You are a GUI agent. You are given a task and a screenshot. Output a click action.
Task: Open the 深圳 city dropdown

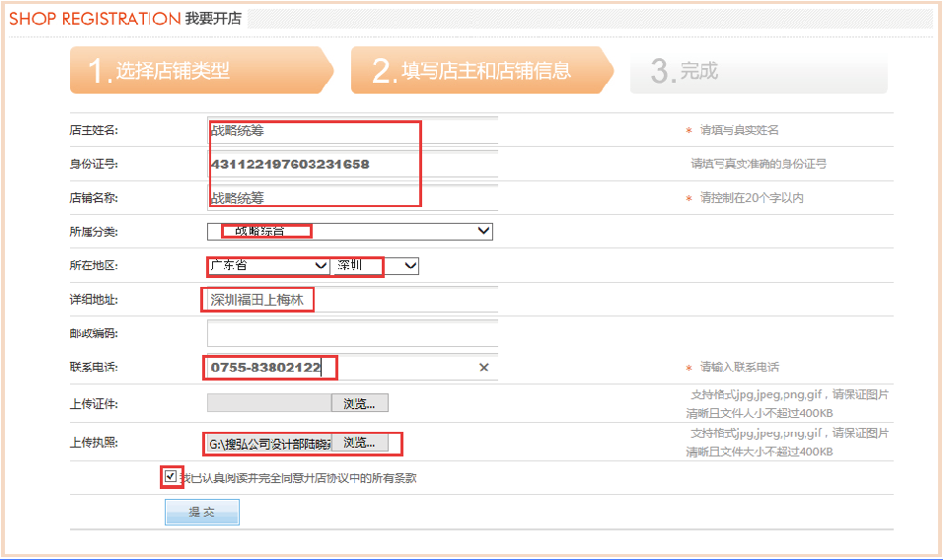[x=376, y=266]
